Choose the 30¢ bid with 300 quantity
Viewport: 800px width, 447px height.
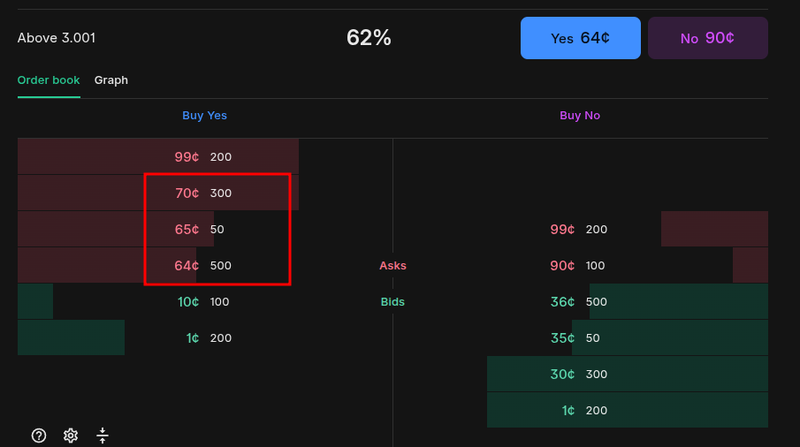(x=579, y=374)
